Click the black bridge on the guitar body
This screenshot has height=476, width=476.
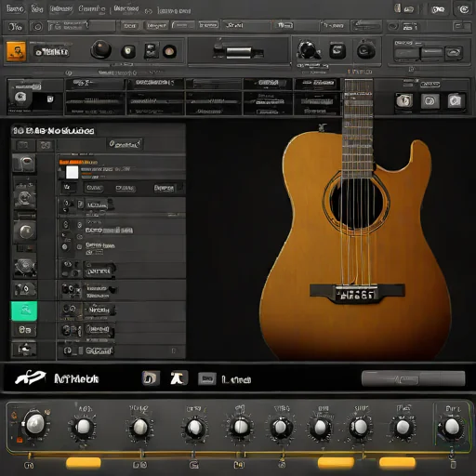pyautogui.click(x=357, y=293)
